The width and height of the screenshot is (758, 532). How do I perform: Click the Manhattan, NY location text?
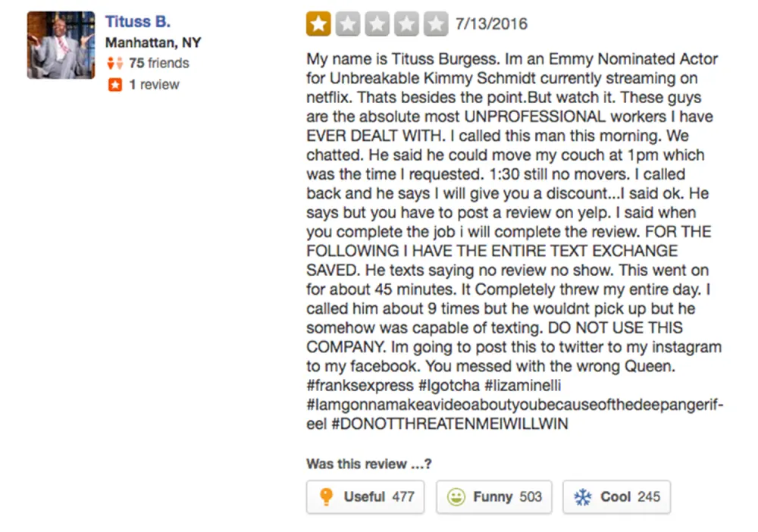click(x=153, y=42)
